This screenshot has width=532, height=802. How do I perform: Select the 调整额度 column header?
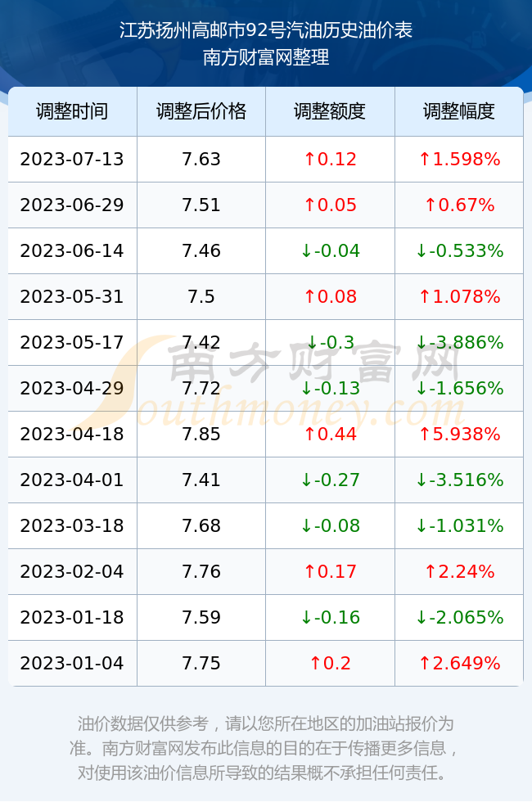tap(330, 111)
